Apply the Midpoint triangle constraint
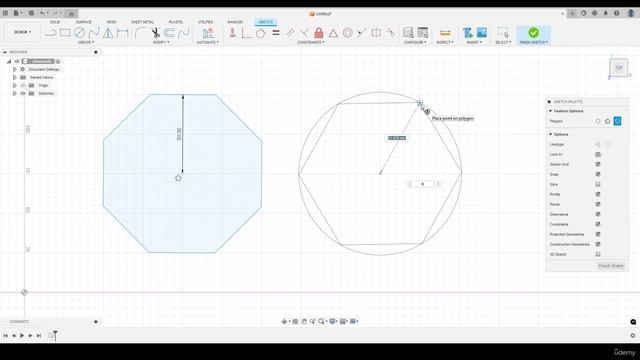Viewport: 640px width, 360px height. (333, 33)
